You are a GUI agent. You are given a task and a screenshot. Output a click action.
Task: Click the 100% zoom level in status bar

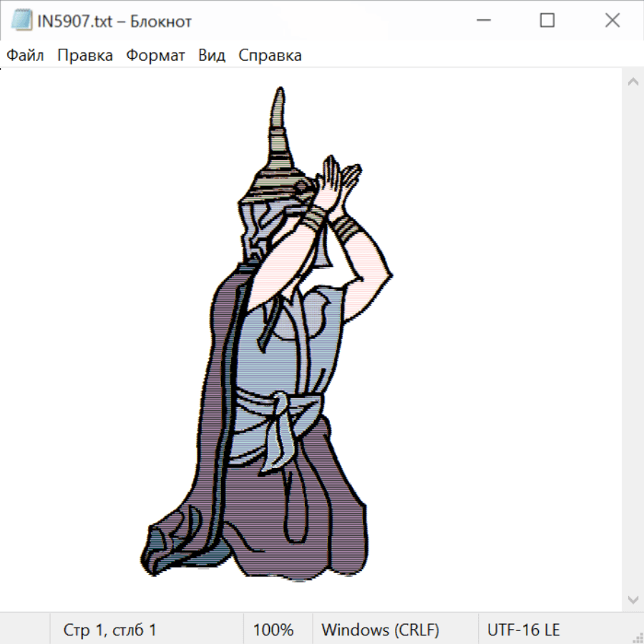[273, 630]
